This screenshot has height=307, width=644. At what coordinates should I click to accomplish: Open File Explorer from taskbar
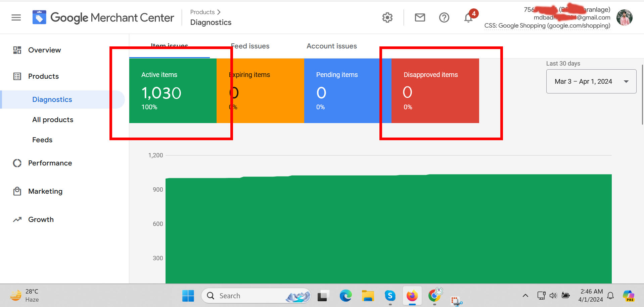(x=368, y=296)
